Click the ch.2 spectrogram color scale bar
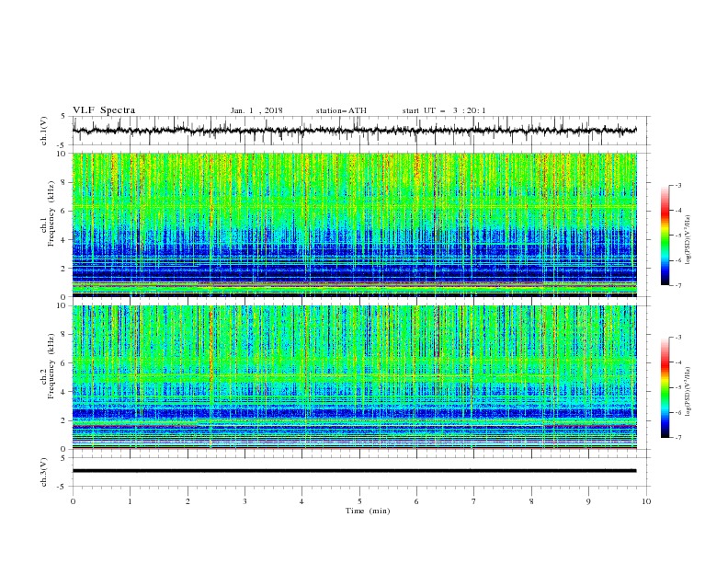The height and width of the screenshot is (563, 728). coord(665,387)
